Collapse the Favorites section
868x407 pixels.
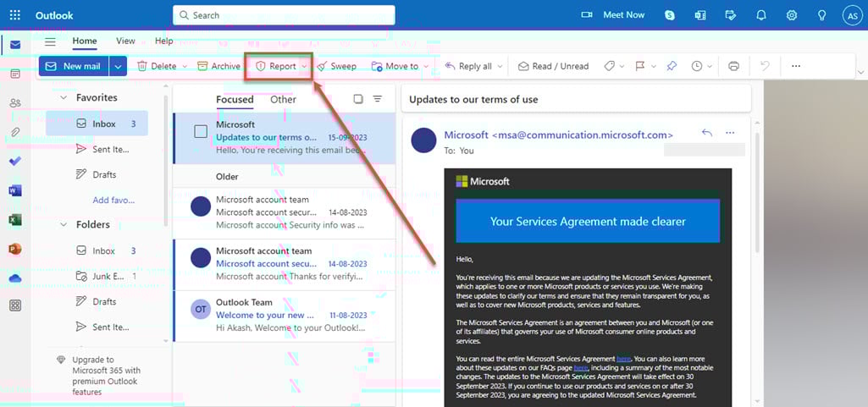[64, 97]
